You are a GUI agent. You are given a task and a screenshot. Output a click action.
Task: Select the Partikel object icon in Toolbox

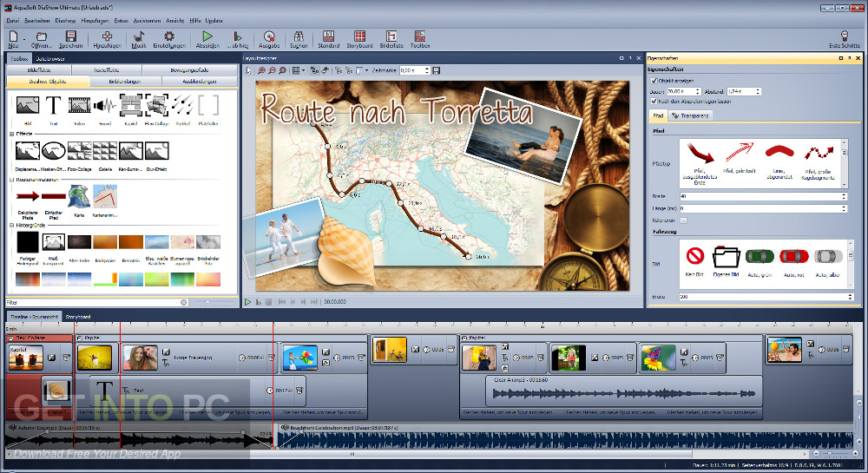182,104
